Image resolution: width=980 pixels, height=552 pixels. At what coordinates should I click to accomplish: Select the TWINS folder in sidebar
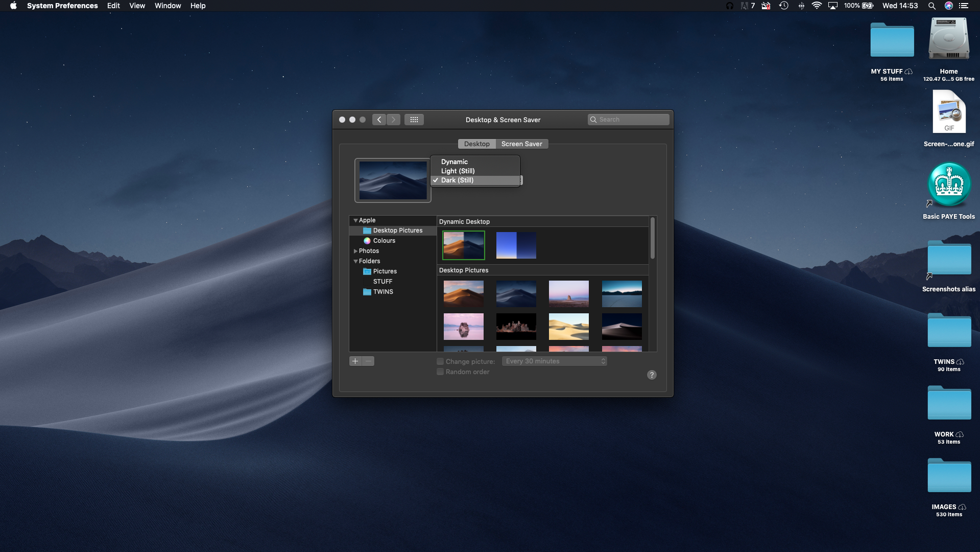(383, 292)
